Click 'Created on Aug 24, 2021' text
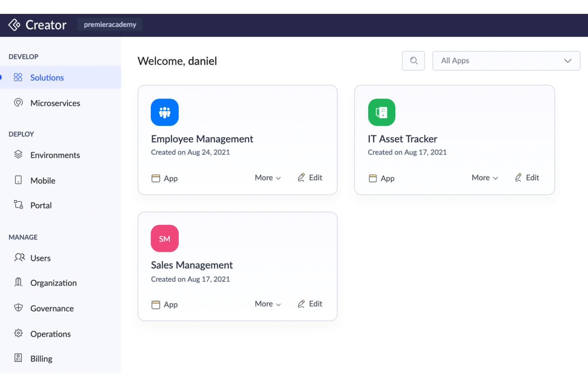 [x=190, y=152]
